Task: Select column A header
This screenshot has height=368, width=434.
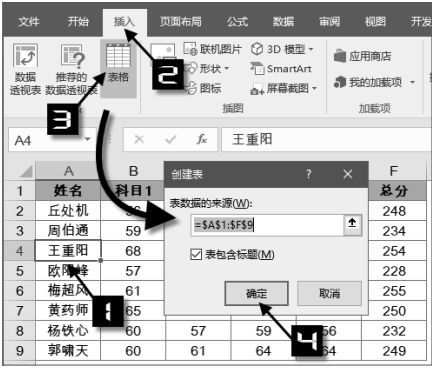Action: pos(68,171)
